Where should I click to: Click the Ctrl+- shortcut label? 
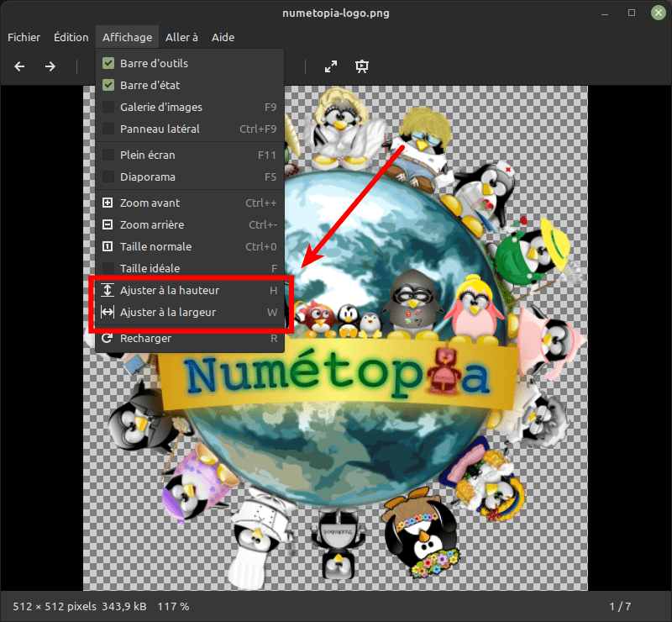pyautogui.click(x=263, y=224)
